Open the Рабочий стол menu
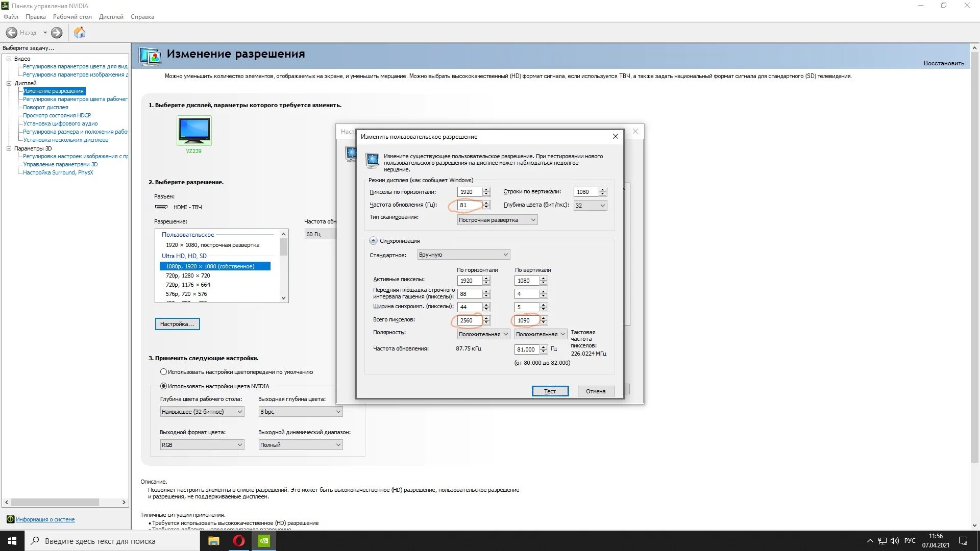This screenshot has width=980, height=551. pos(72,17)
